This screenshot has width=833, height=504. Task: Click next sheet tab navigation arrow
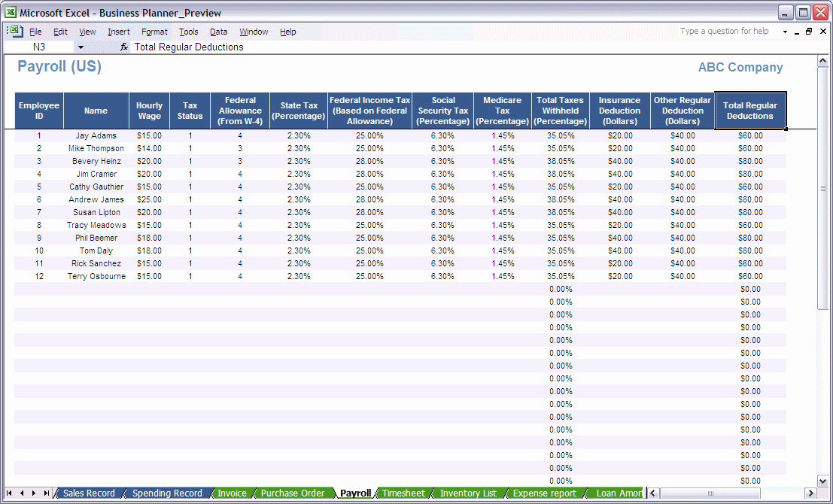(33, 493)
